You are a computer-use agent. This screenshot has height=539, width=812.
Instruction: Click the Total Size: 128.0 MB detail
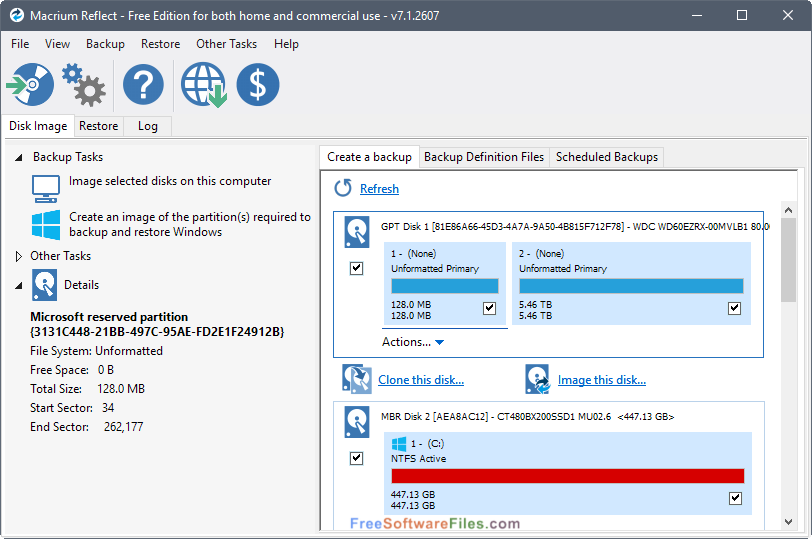point(88,389)
